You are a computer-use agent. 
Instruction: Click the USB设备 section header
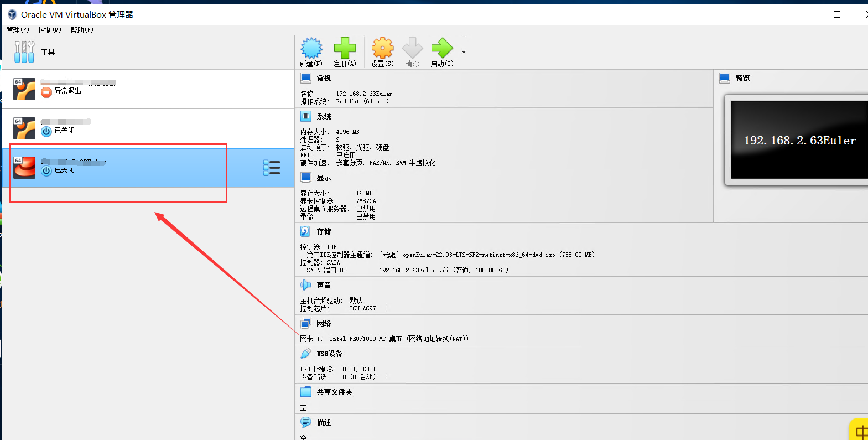point(329,354)
